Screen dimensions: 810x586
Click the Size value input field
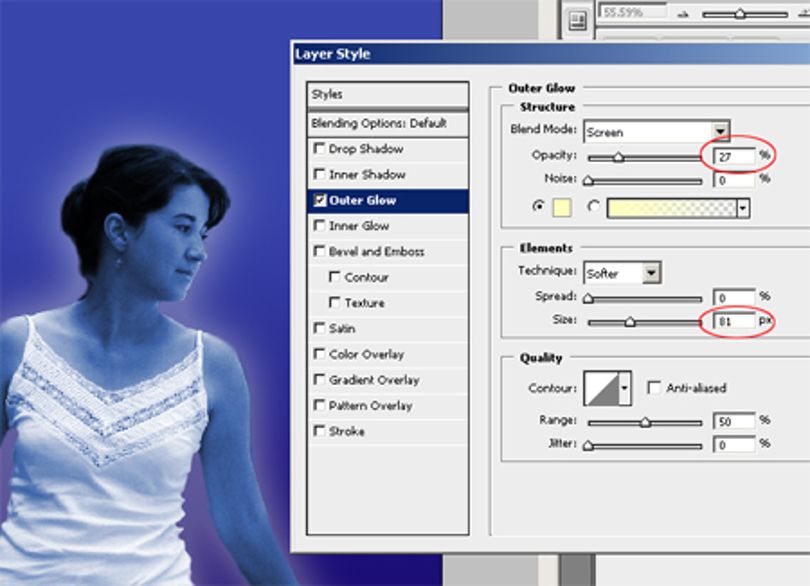coord(734,321)
